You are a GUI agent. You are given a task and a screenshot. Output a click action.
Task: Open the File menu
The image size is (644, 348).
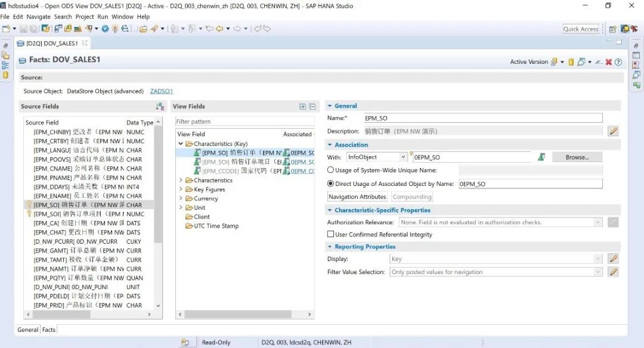[x=5, y=17]
